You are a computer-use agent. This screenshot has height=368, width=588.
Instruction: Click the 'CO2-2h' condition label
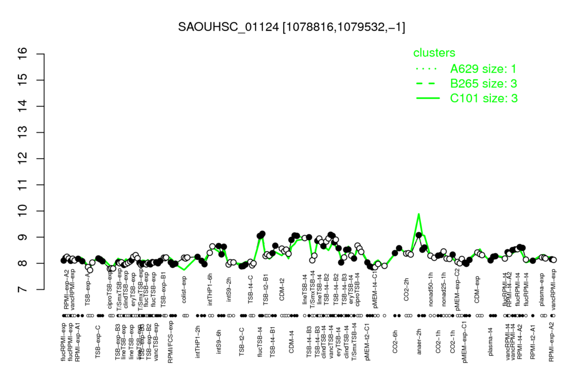(407, 290)
